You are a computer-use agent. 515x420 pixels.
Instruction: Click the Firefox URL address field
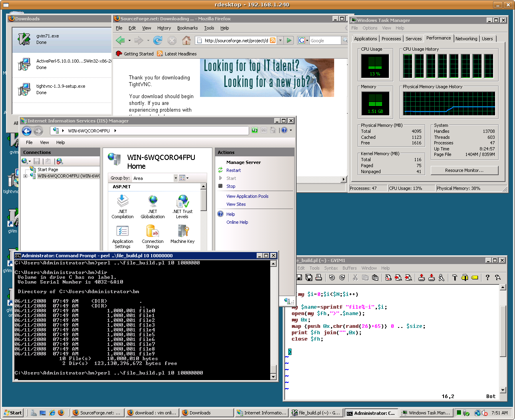(236, 40)
